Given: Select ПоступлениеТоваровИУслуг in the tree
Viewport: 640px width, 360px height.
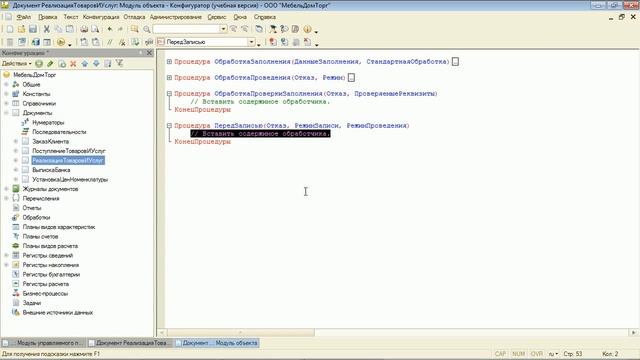Looking at the screenshot, I should click(69, 151).
